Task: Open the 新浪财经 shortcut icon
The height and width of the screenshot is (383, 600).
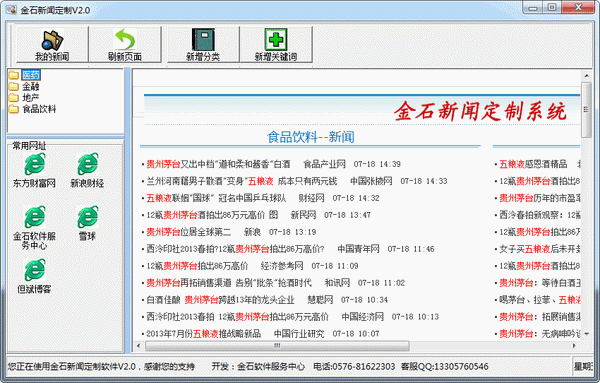Action: (x=87, y=170)
